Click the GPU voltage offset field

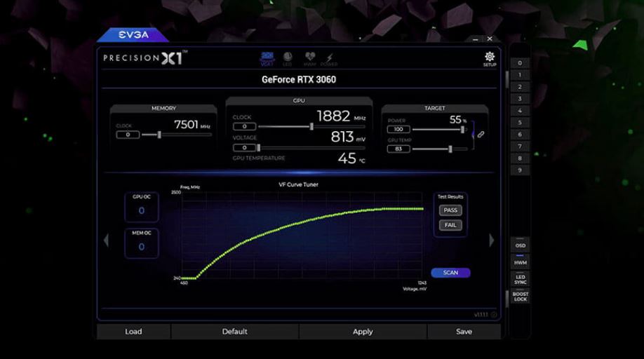click(x=244, y=148)
